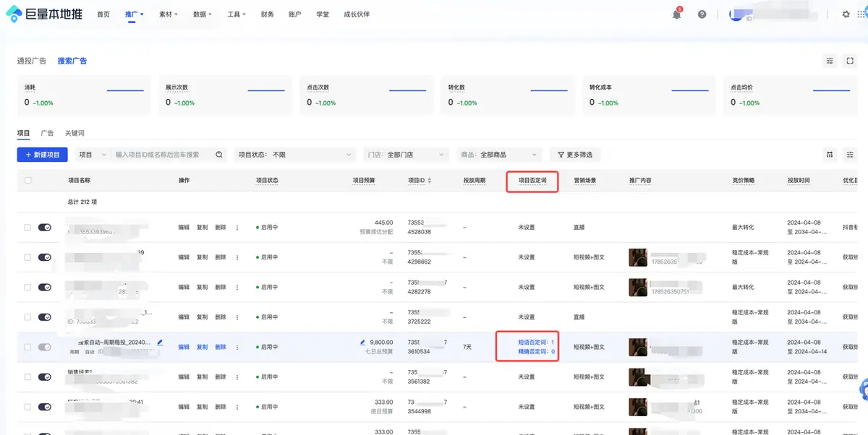Open 更多筛选 filter button
The image size is (868, 435).
pyautogui.click(x=575, y=155)
